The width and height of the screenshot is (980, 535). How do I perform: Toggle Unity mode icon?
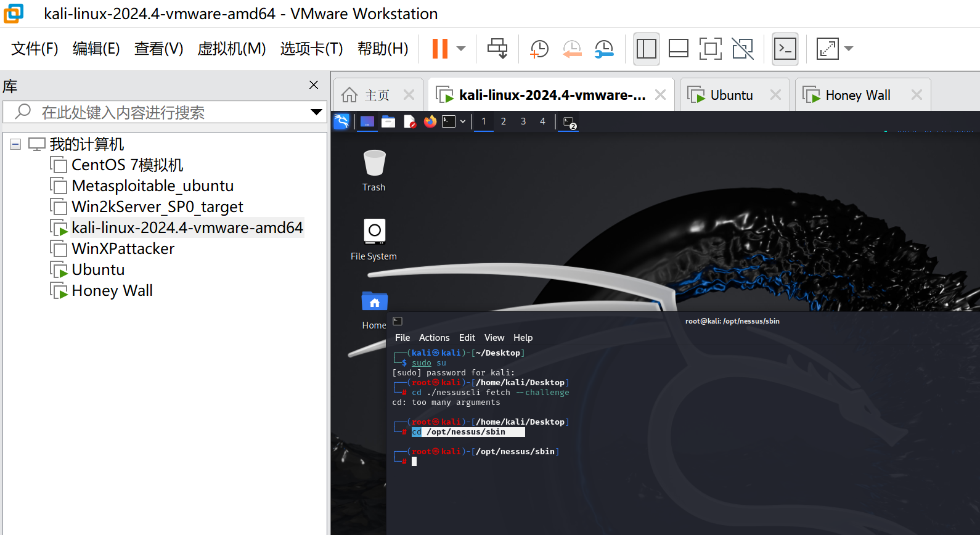(743, 49)
